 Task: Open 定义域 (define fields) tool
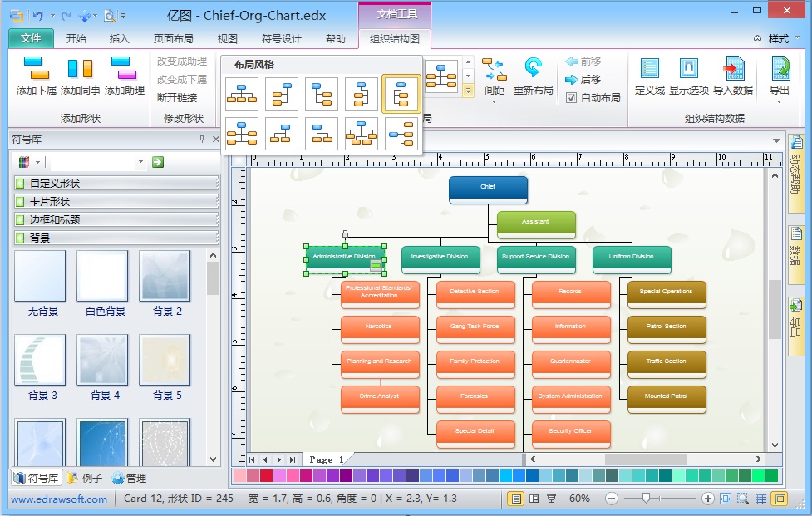[x=649, y=69]
